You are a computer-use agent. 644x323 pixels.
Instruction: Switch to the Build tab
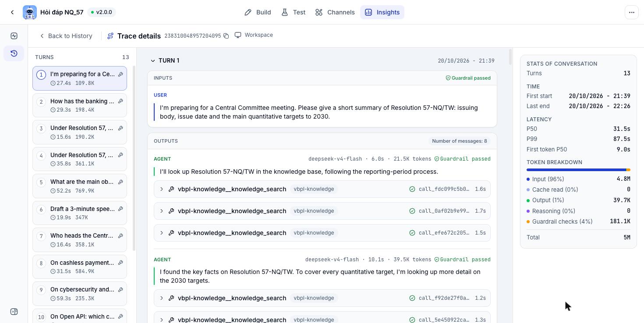258,12
